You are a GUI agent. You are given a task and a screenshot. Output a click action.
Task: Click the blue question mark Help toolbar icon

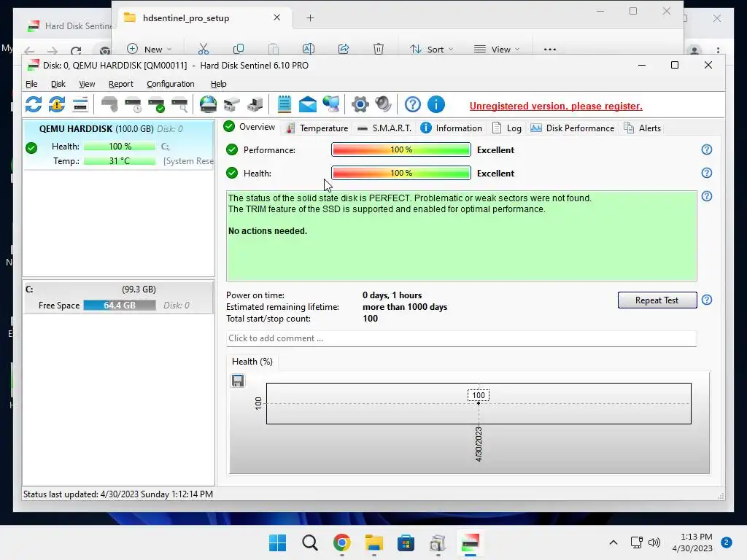click(413, 104)
